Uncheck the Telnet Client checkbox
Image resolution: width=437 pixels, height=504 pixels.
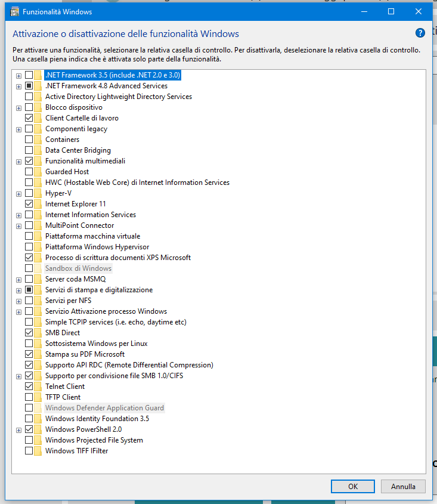coord(29,386)
